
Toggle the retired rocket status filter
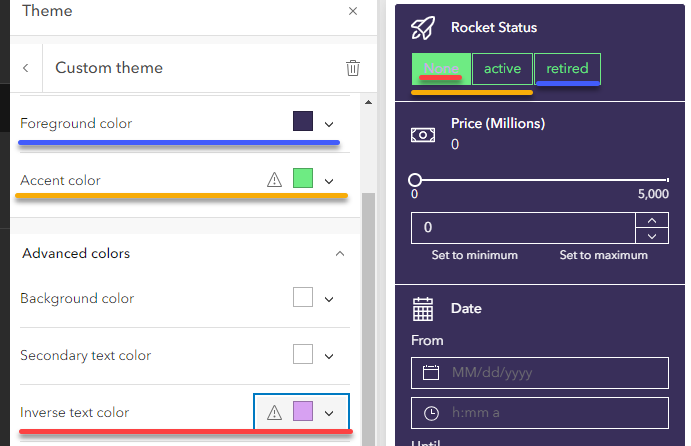coord(567,68)
